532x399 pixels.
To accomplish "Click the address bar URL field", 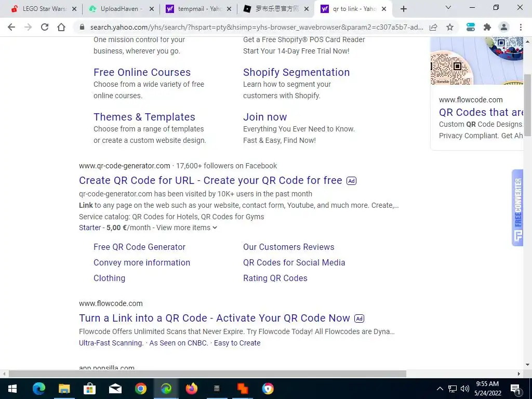I will coord(256,27).
